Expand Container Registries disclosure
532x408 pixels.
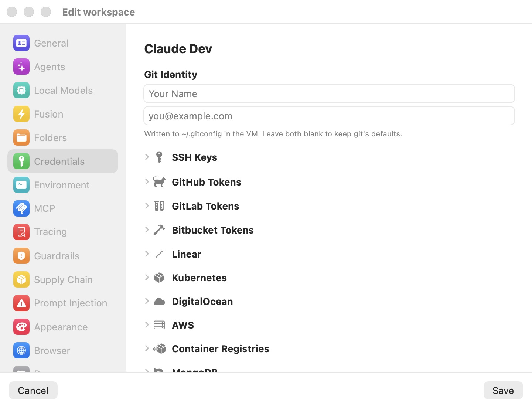pos(147,348)
